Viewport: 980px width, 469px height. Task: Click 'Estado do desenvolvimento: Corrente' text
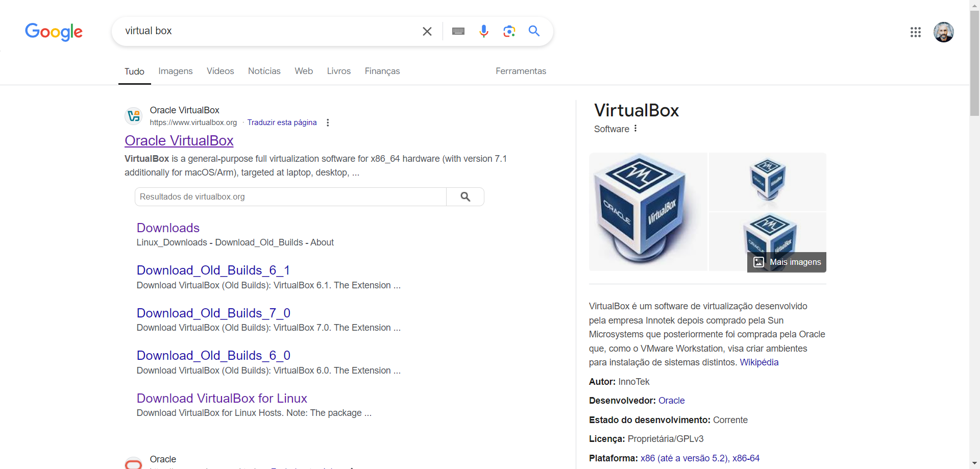pos(668,420)
